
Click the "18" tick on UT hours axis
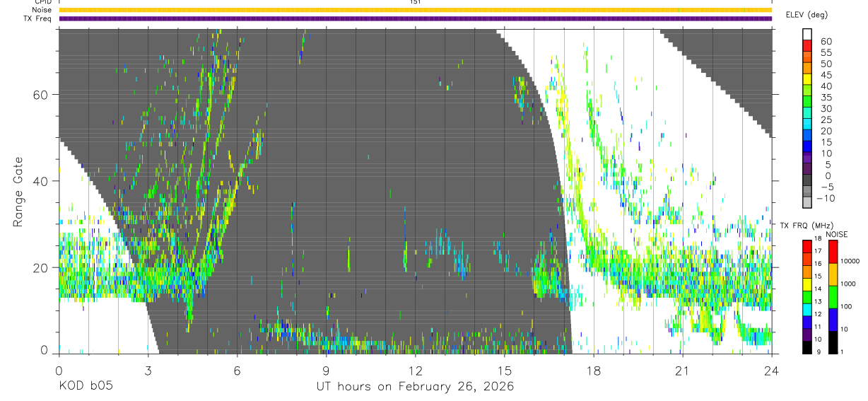tap(593, 371)
